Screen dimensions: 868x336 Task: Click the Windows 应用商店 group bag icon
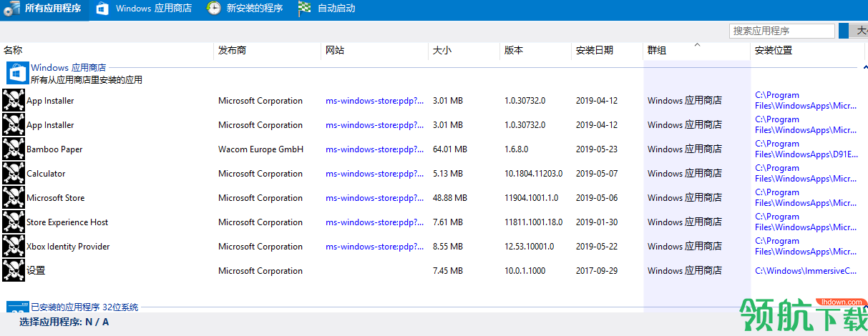coord(17,73)
